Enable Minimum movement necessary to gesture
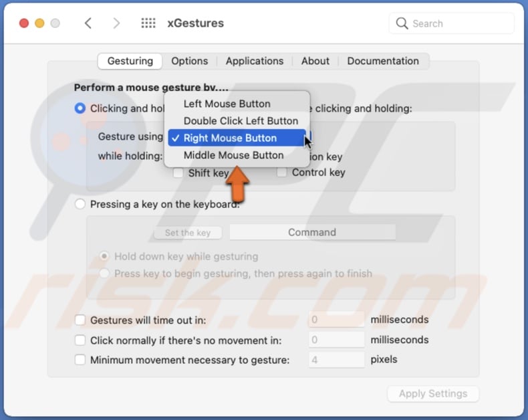Screen dimensions: 528x420 click(x=80, y=360)
